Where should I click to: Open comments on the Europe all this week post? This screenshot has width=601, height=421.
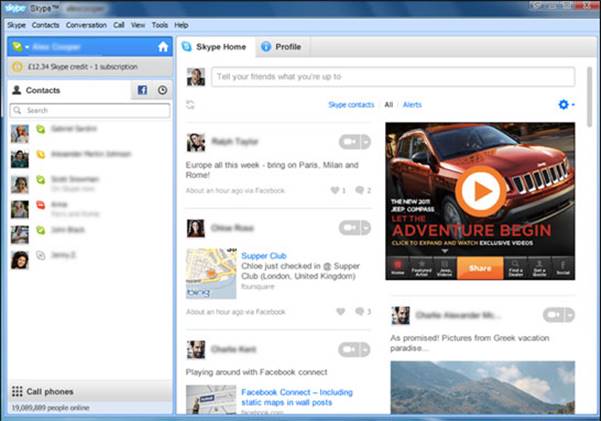pyautogui.click(x=360, y=190)
